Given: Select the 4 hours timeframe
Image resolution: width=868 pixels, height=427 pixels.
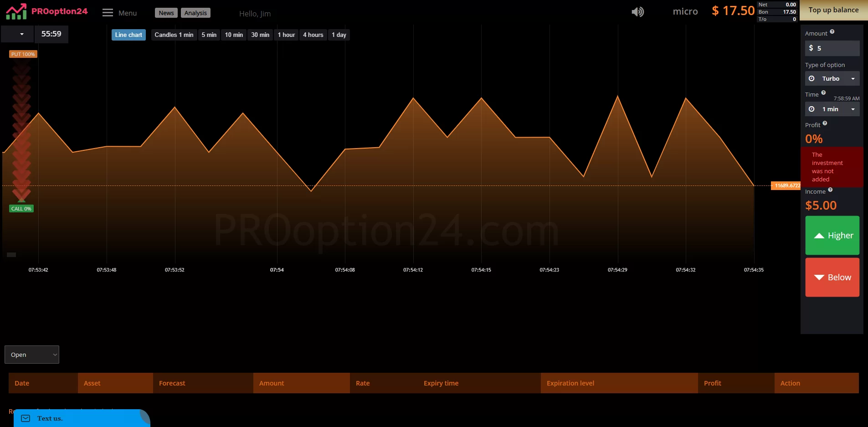Looking at the screenshot, I should (313, 35).
